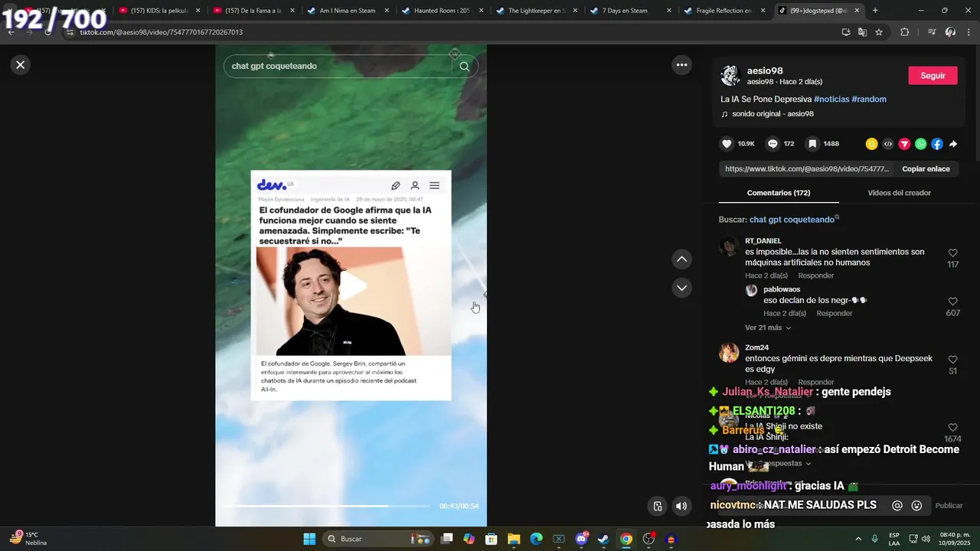Like Zom24's comment
Screen dimensions: 980x551
point(952,360)
